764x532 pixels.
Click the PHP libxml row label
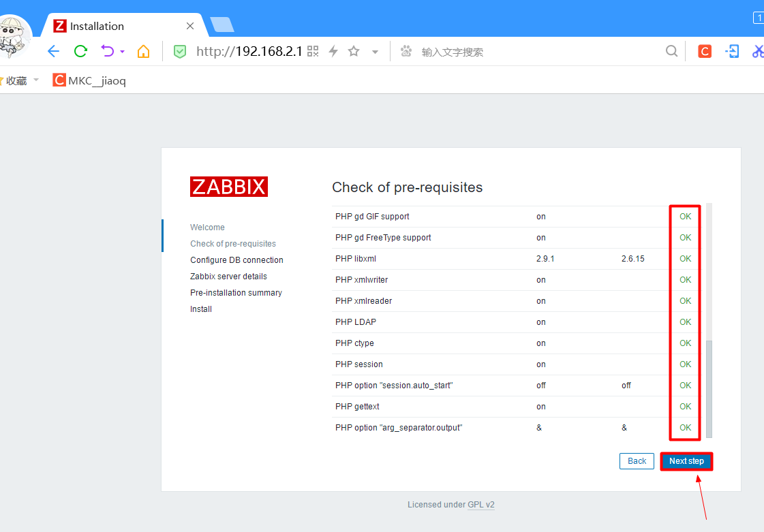coord(356,259)
